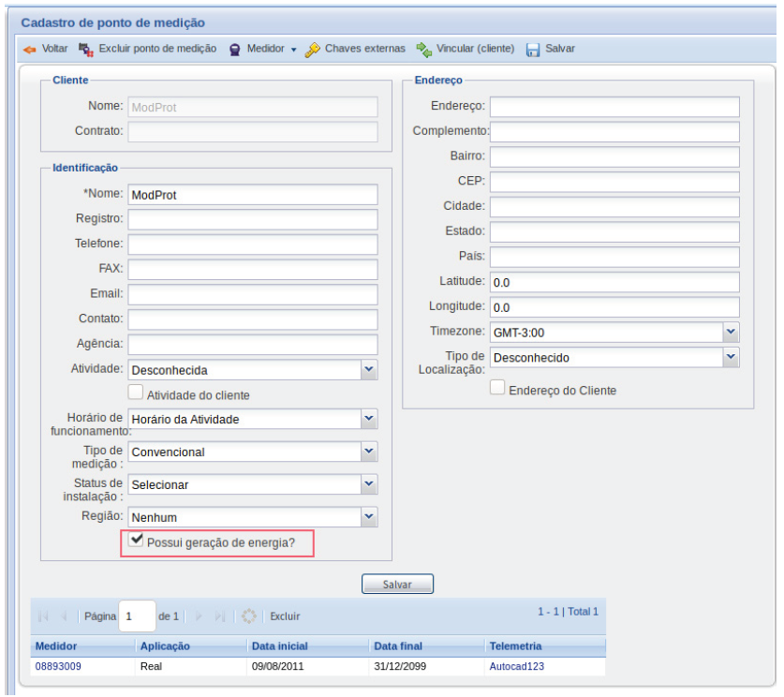
Task: Go to the last page using pagination icon
Action: [x=220, y=616]
